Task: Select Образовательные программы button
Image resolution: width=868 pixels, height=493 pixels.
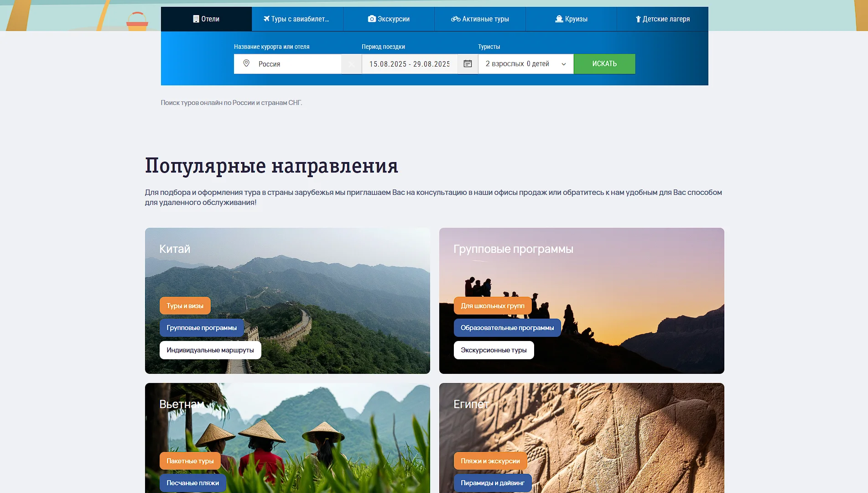Action: pos(507,328)
